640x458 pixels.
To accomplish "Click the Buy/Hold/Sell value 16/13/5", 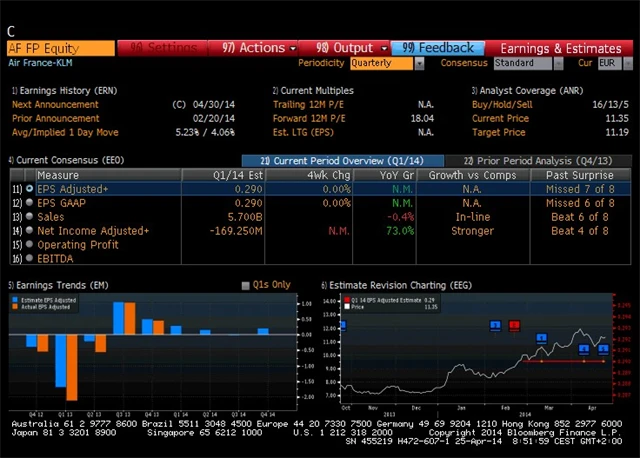I will click(610, 104).
